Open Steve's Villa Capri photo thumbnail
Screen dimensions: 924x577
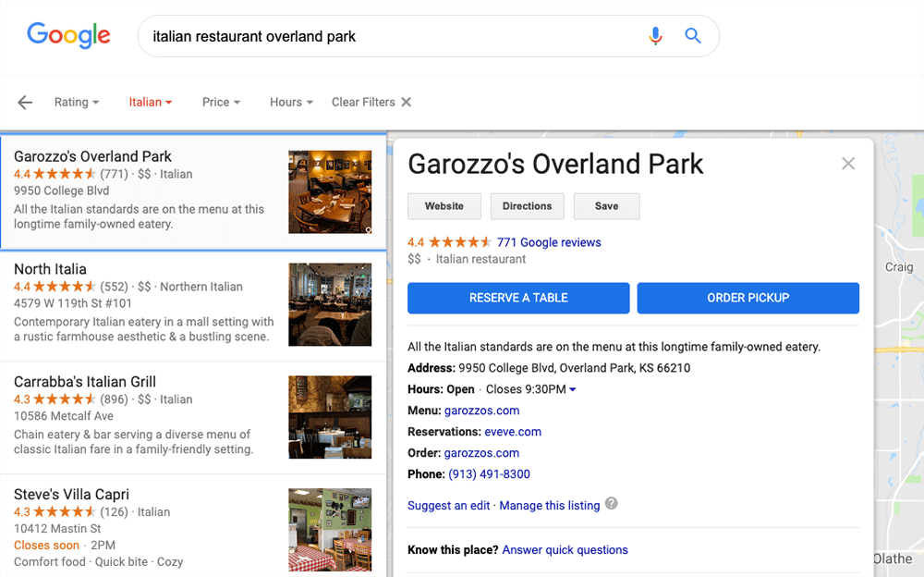tap(330, 530)
